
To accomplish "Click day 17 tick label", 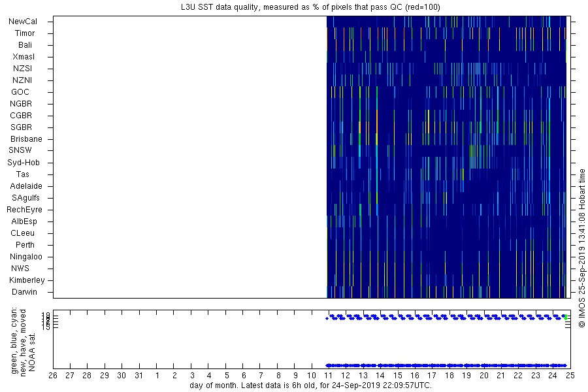I will 432,376.
